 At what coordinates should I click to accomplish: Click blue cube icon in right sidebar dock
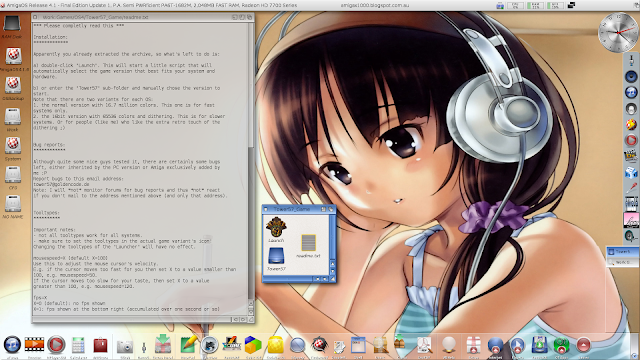(631, 172)
